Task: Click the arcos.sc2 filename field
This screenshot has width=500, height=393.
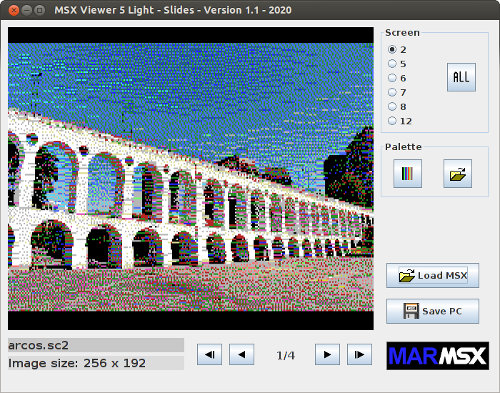Action: pos(96,345)
